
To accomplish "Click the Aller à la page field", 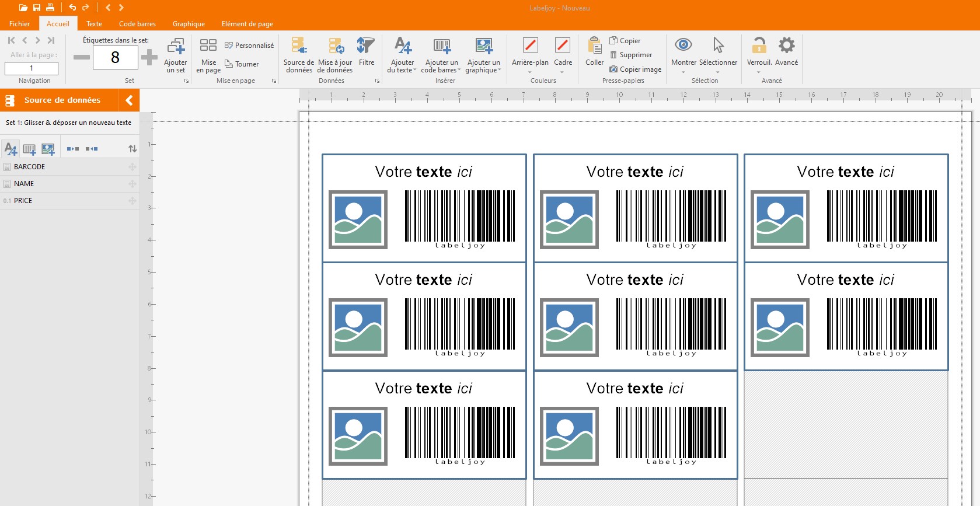I will 32,68.
